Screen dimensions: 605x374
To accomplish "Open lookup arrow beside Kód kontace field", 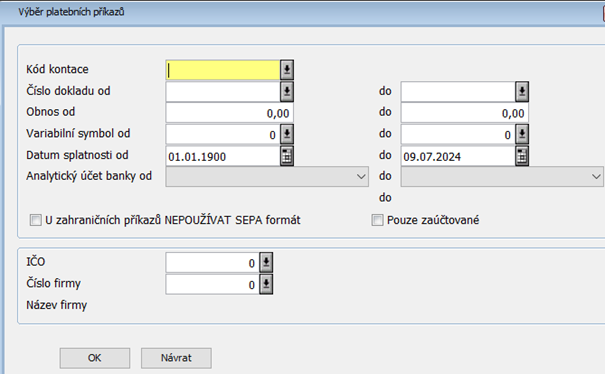I will [287, 70].
